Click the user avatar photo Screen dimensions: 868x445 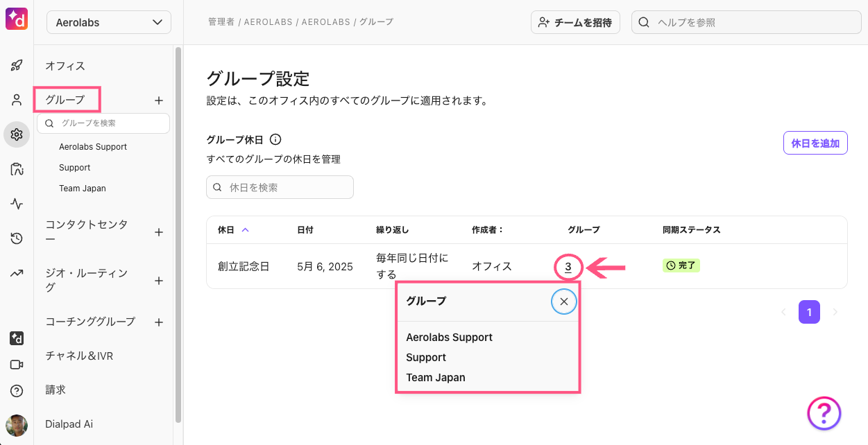pyautogui.click(x=17, y=425)
